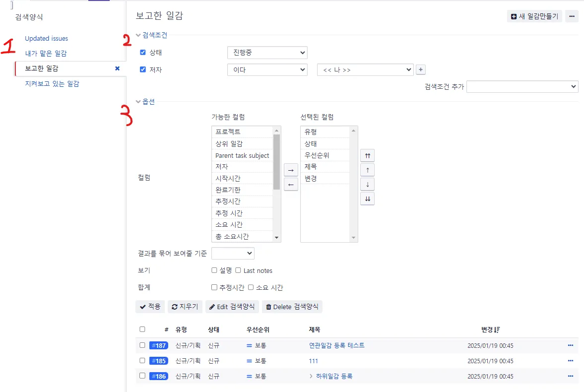Move selected column up one position
Viewport: 584px width, 392px height.
pos(367,170)
